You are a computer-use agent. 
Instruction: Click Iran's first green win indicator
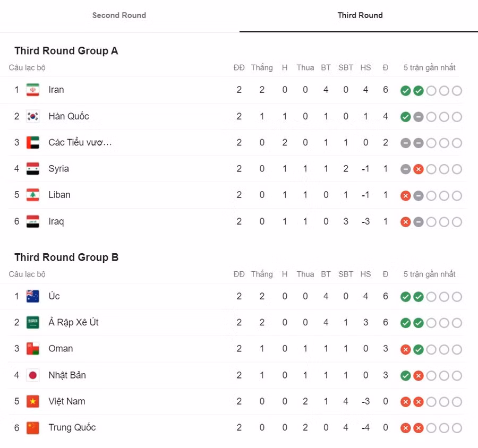coord(405,90)
